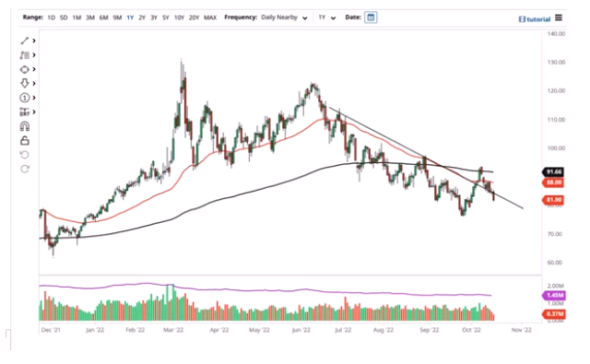Select the shape drawing tool
590x364 pixels.
(25, 69)
